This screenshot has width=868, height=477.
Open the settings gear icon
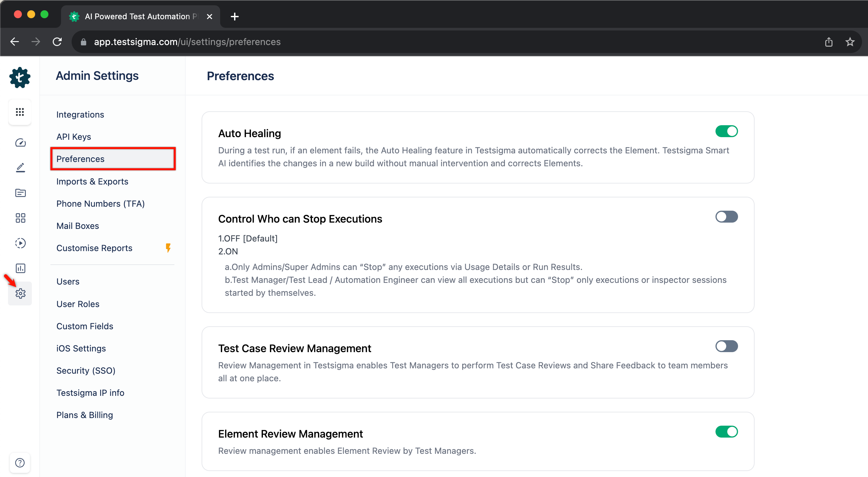click(20, 293)
